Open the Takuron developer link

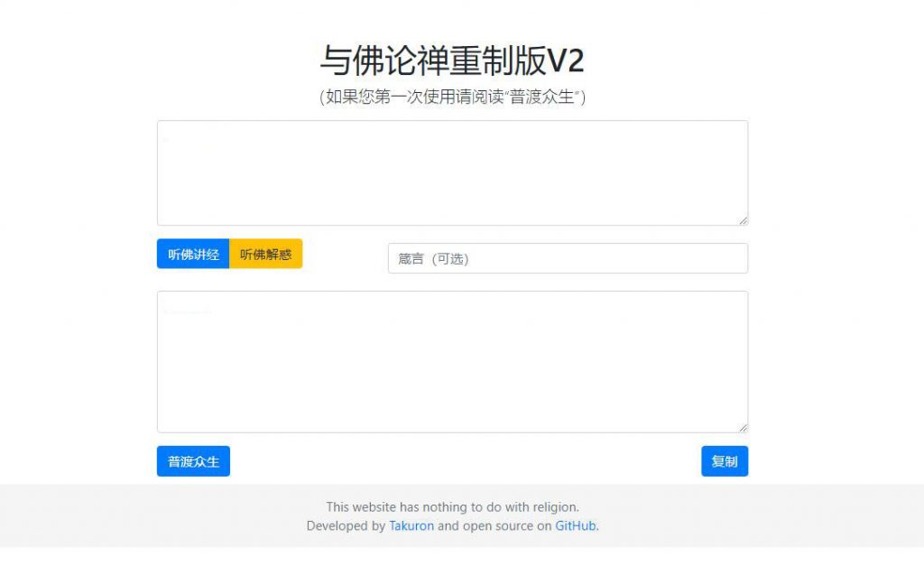tap(411, 525)
